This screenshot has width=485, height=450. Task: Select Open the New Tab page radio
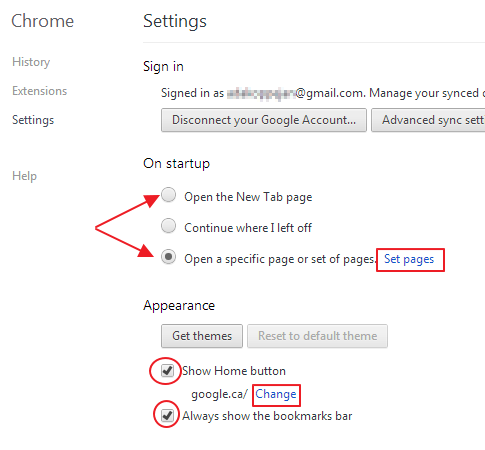coord(168,195)
